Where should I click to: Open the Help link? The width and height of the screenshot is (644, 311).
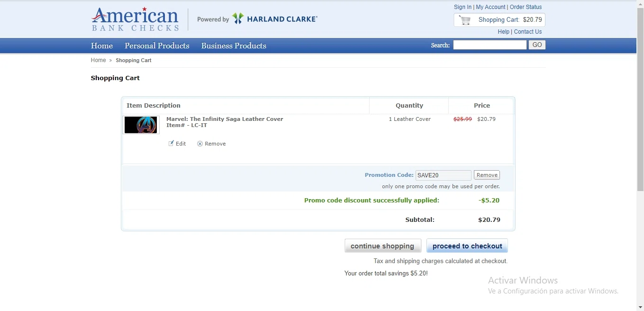click(503, 32)
